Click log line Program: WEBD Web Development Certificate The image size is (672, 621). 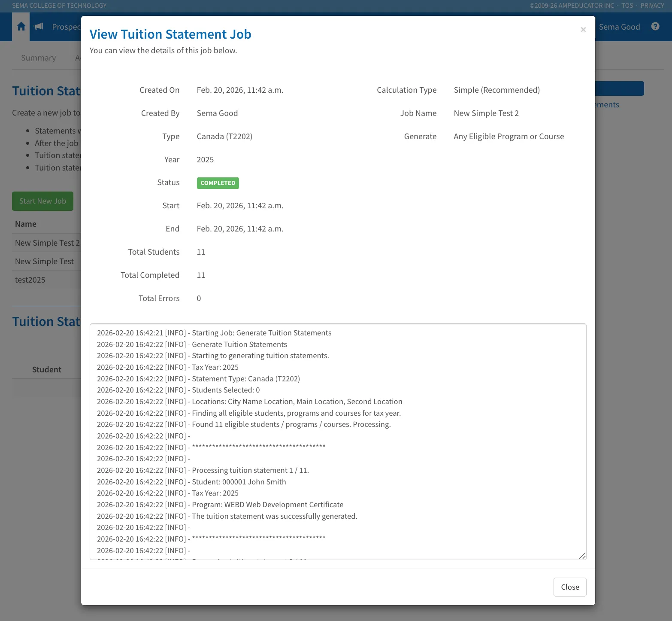tap(220, 505)
